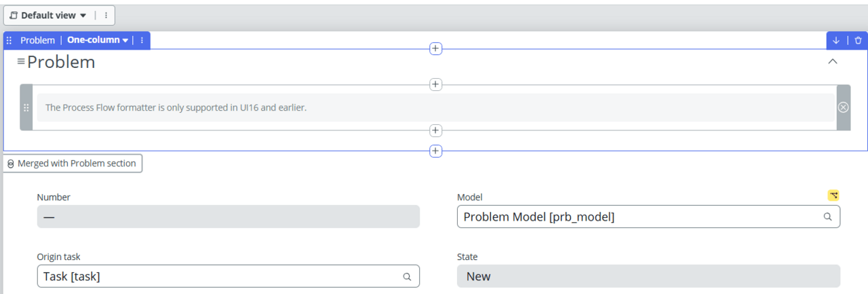Click search icon in Origin task field
The width and height of the screenshot is (868, 294).
pyautogui.click(x=407, y=277)
